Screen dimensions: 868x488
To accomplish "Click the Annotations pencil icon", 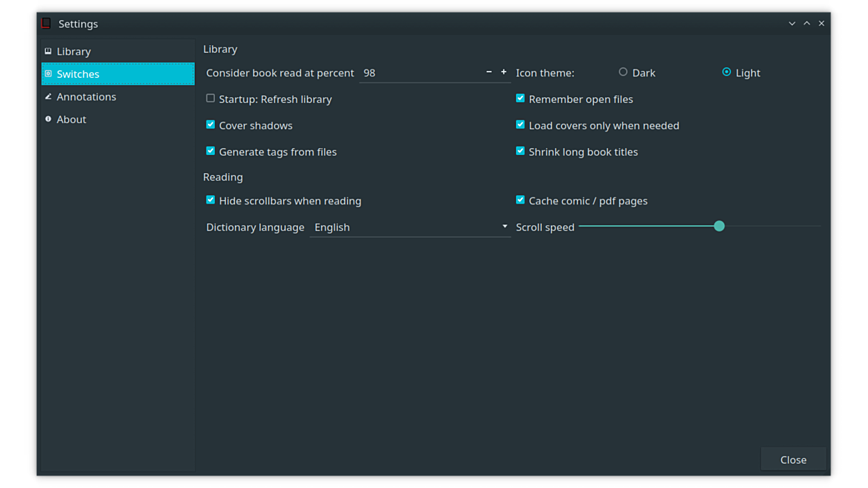I will (48, 97).
